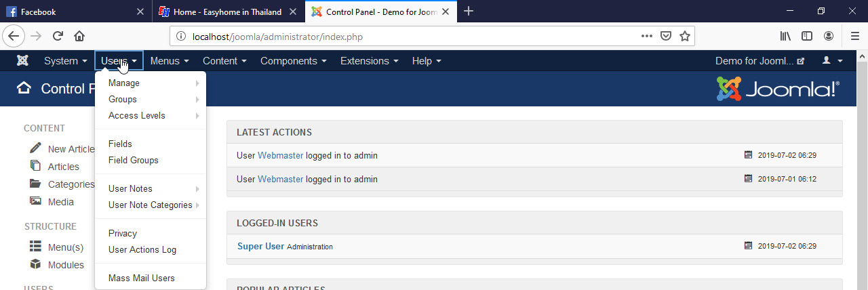Click the Articles stack icon in sidebar
The height and width of the screenshot is (290, 868).
(x=35, y=166)
